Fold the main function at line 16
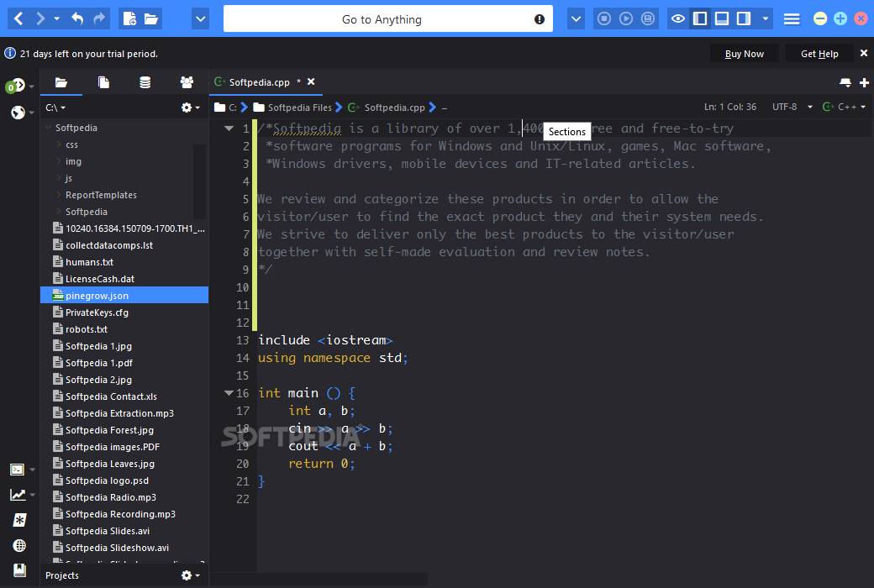 point(229,393)
